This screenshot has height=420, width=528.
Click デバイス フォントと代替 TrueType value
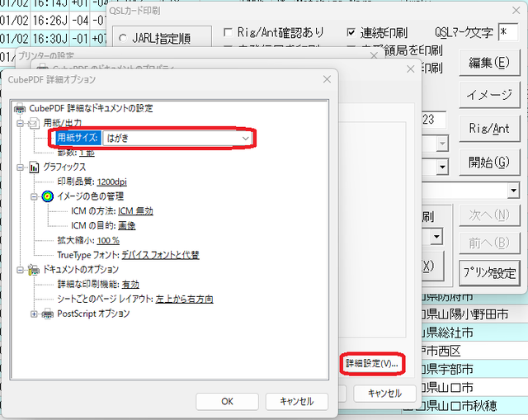coord(160,255)
